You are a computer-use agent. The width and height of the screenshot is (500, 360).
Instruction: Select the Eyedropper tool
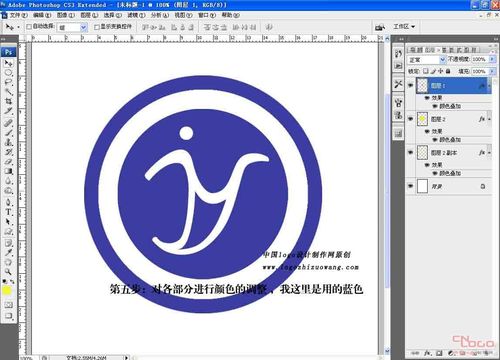click(x=8, y=252)
